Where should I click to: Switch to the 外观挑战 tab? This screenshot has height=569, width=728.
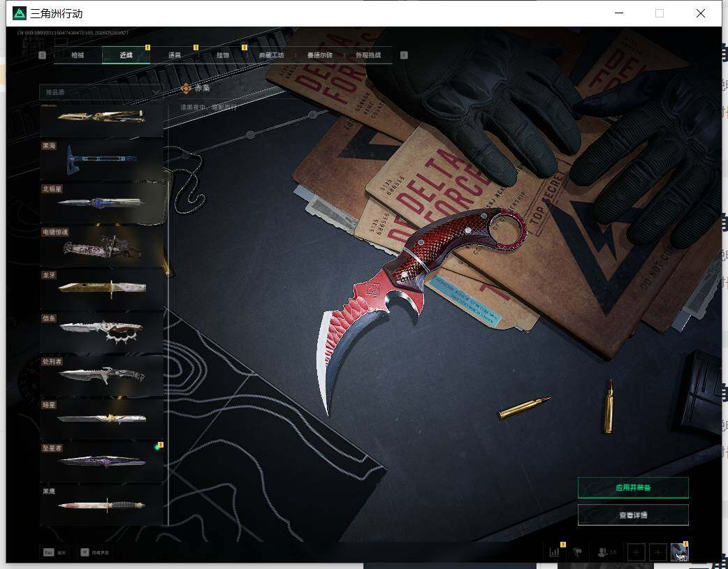pos(367,54)
